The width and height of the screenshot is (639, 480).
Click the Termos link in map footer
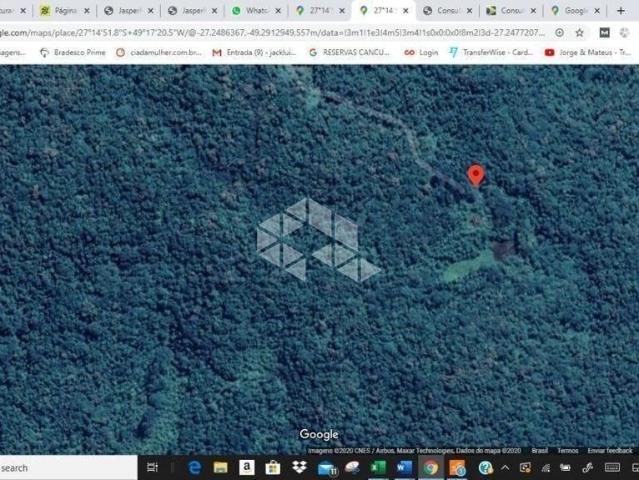568,451
